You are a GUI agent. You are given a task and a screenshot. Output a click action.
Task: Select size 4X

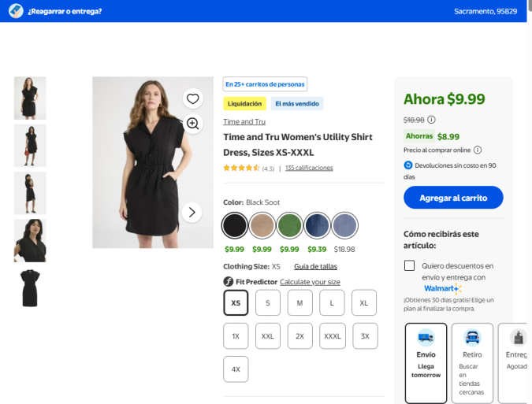click(236, 369)
